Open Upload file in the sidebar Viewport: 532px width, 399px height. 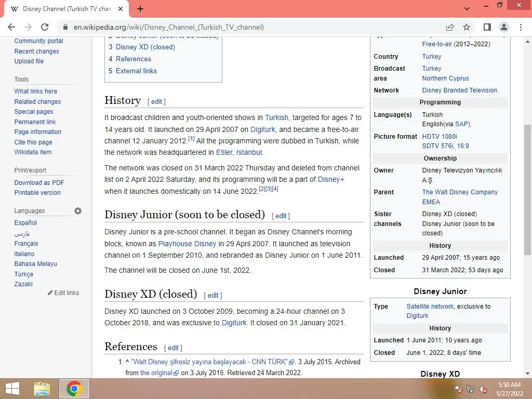(x=29, y=61)
